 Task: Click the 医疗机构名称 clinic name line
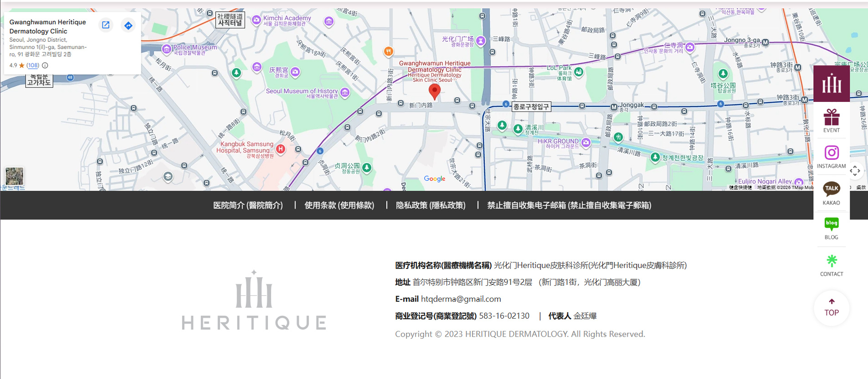point(541,265)
